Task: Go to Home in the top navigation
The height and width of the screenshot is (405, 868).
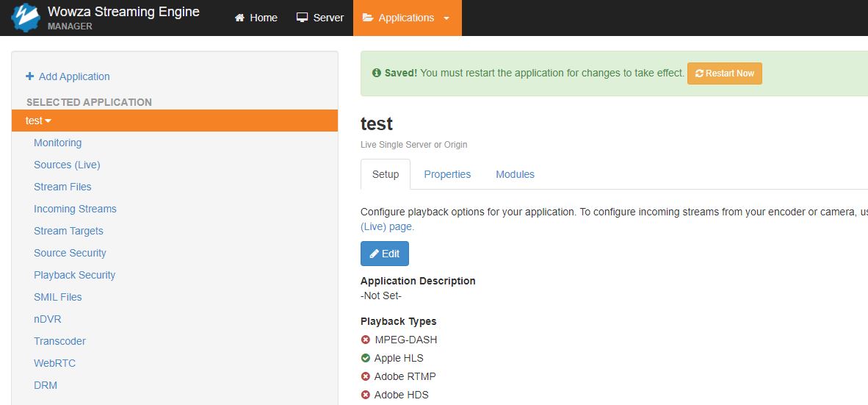Action: point(256,18)
